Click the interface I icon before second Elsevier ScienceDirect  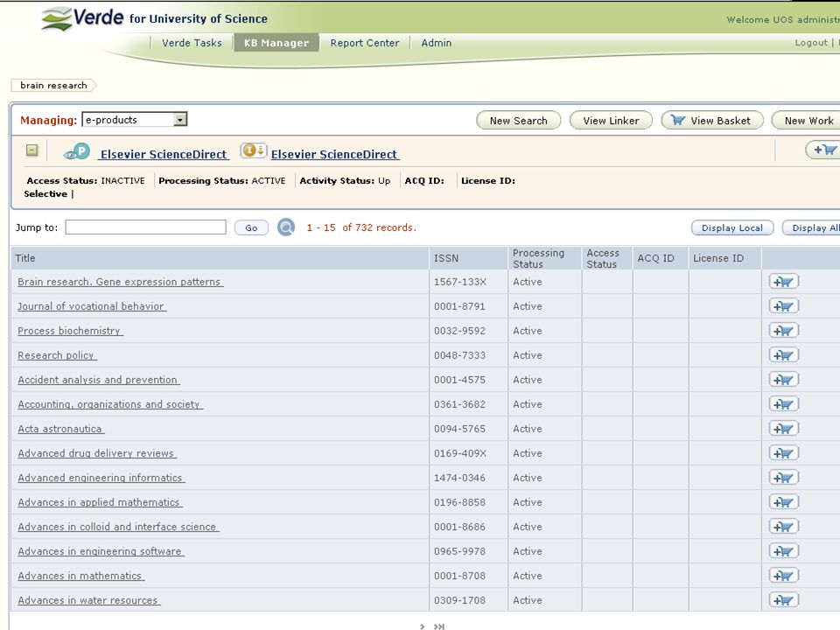pyautogui.click(x=253, y=150)
